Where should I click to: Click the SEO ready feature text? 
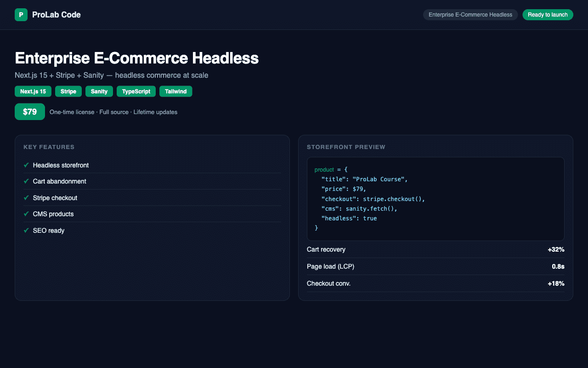(49, 230)
